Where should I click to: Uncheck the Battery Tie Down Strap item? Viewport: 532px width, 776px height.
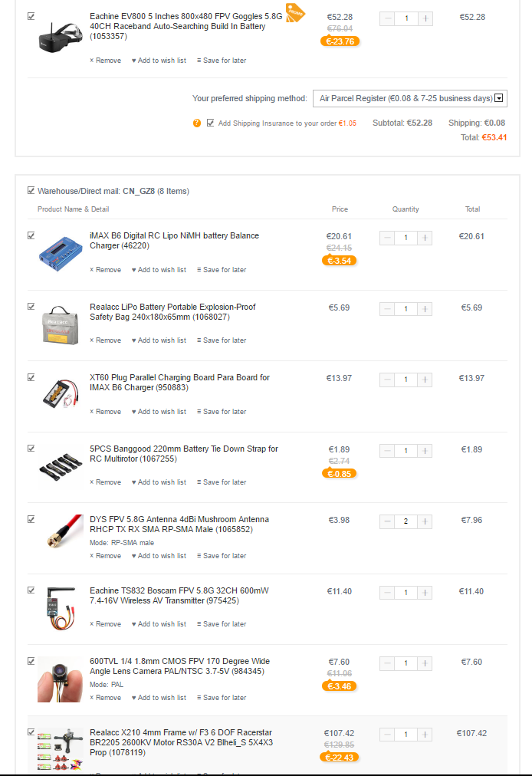(x=31, y=449)
